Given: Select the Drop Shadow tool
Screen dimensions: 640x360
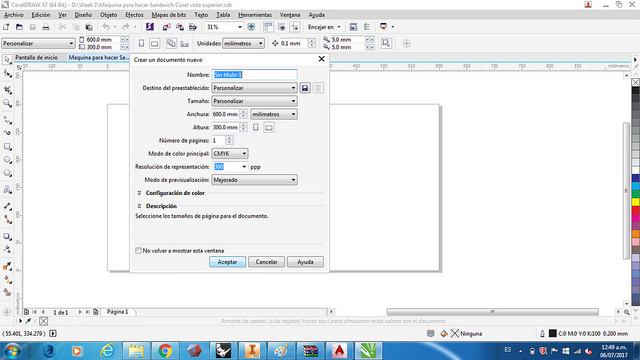Looking at the screenshot, I should pos(7,236).
